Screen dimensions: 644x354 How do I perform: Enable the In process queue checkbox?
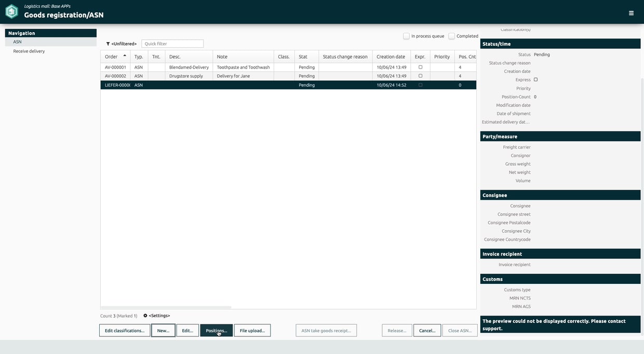point(406,36)
